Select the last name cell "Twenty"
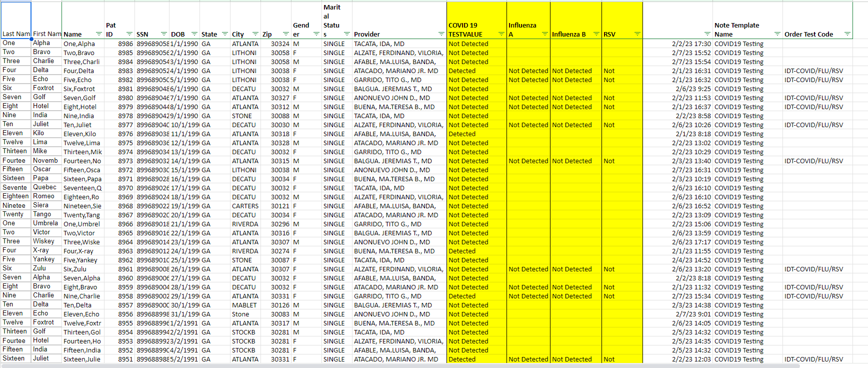Screen dimensions: 868x368 (16, 214)
